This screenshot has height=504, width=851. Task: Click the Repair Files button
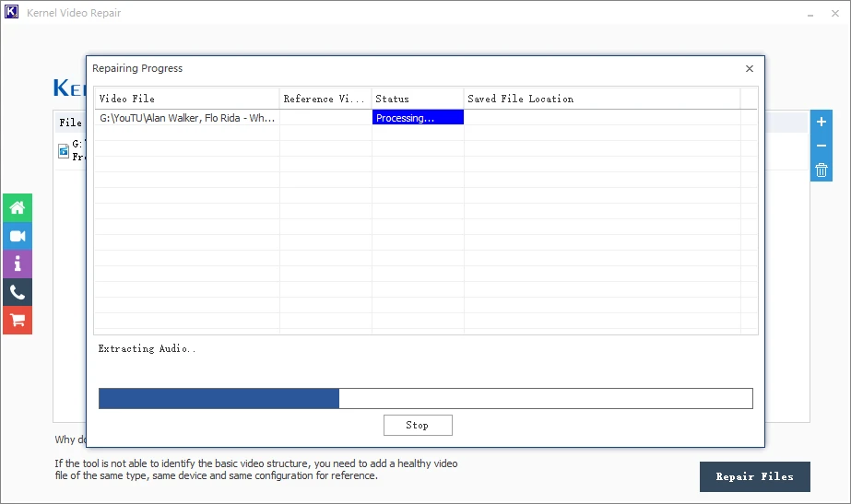754,476
